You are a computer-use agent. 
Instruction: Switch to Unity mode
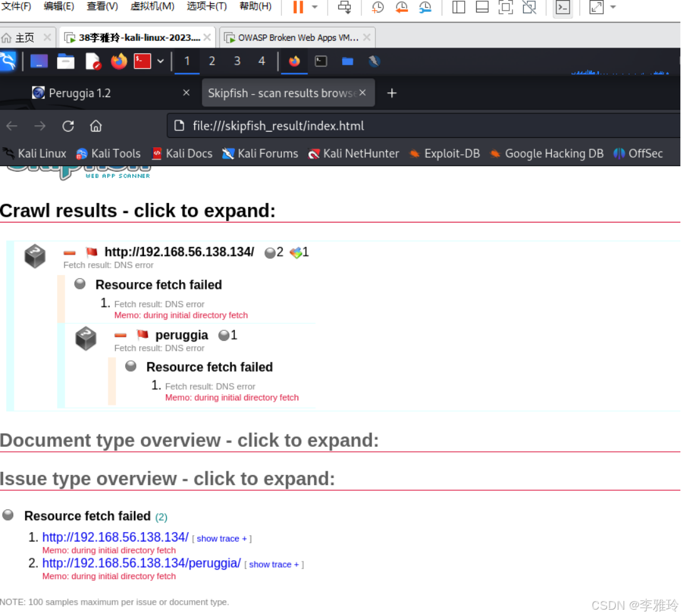[529, 7]
